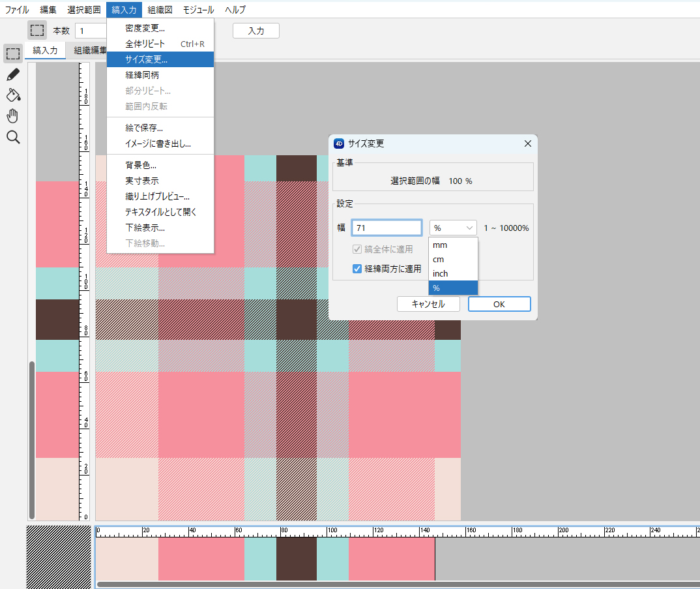Click the vertical scrollbar left of weft strip
700x589 pixels.
coord(32,440)
